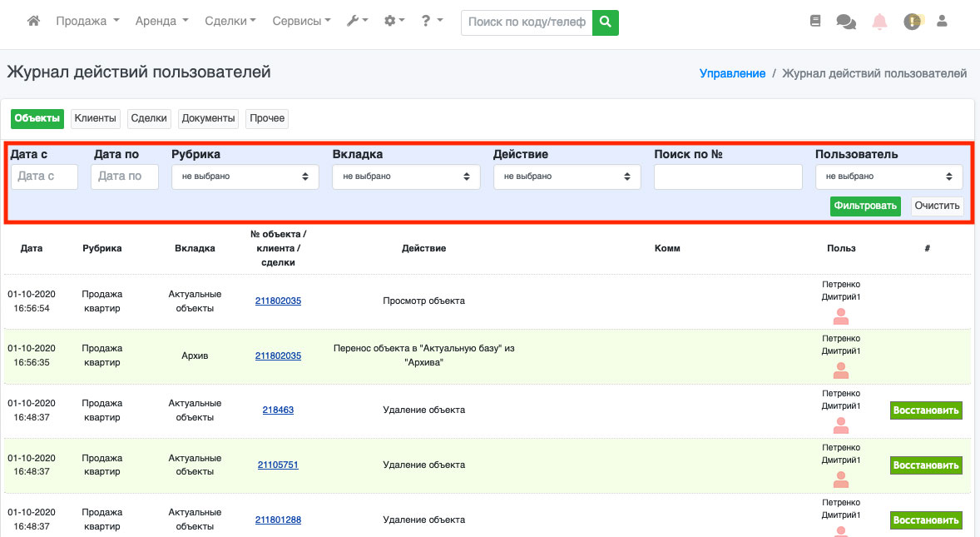This screenshot has width=980, height=537.
Task: Expand the Рубрика dropdown
Action: 245,177
